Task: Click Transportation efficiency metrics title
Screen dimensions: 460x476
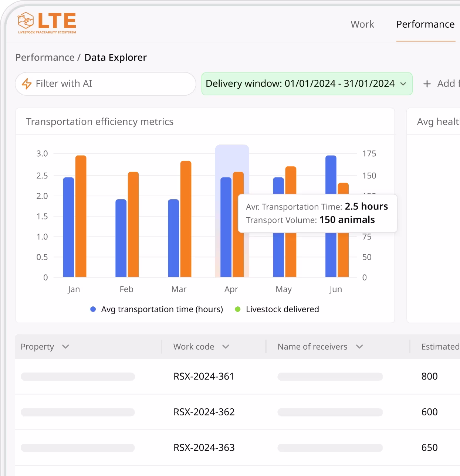Action: point(100,122)
